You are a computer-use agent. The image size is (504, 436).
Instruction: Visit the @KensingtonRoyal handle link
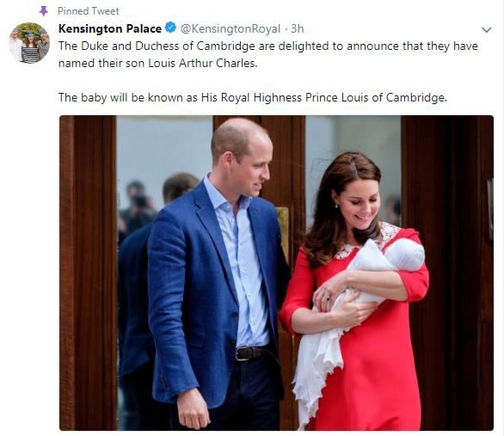click(230, 28)
